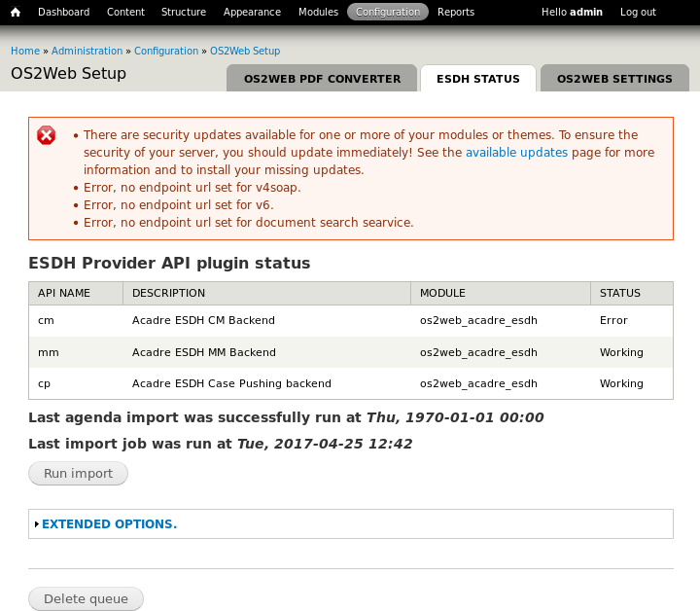Click the OS2Web Setup page title
The width and height of the screenshot is (700, 611).
[x=68, y=73]
